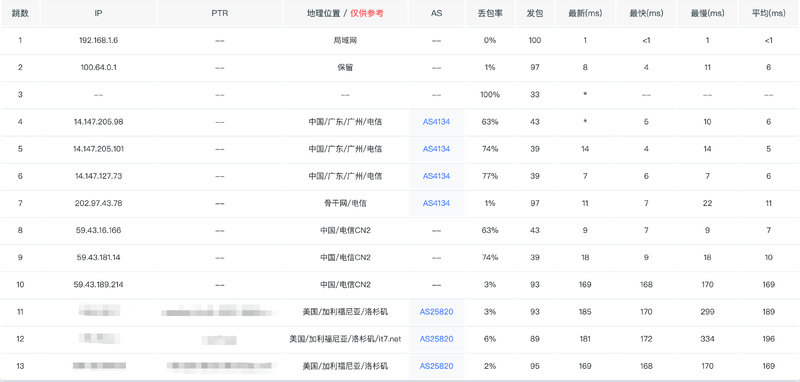800x382 pixels.
Task: Click the 196 average latency value
Action: [769, 339]
